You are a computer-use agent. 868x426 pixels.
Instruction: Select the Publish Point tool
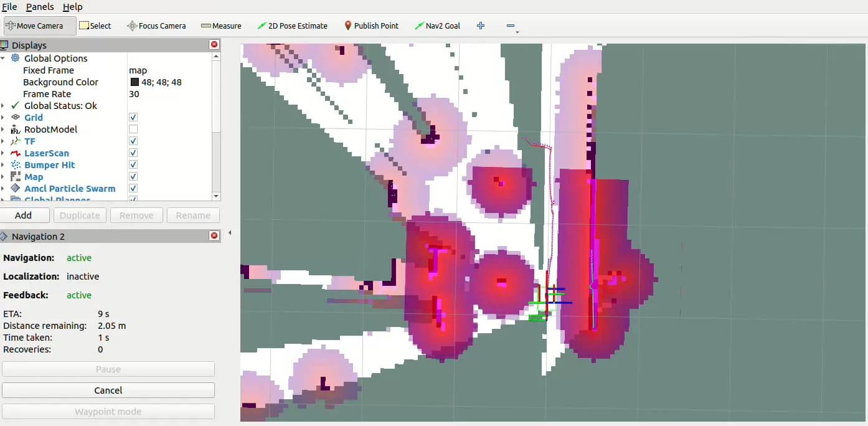[x=371, y=26]
